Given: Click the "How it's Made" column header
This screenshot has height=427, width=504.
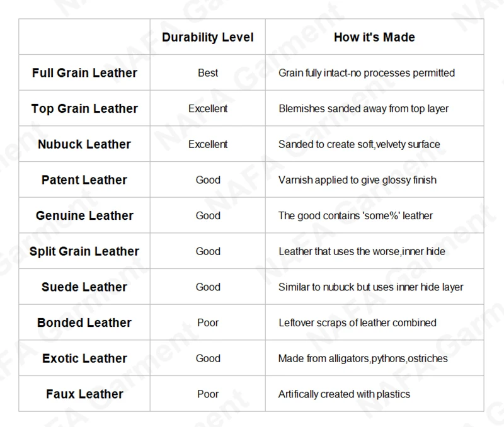Looking at the screenshot, I should pyautogui.click(x=374, y=37).
